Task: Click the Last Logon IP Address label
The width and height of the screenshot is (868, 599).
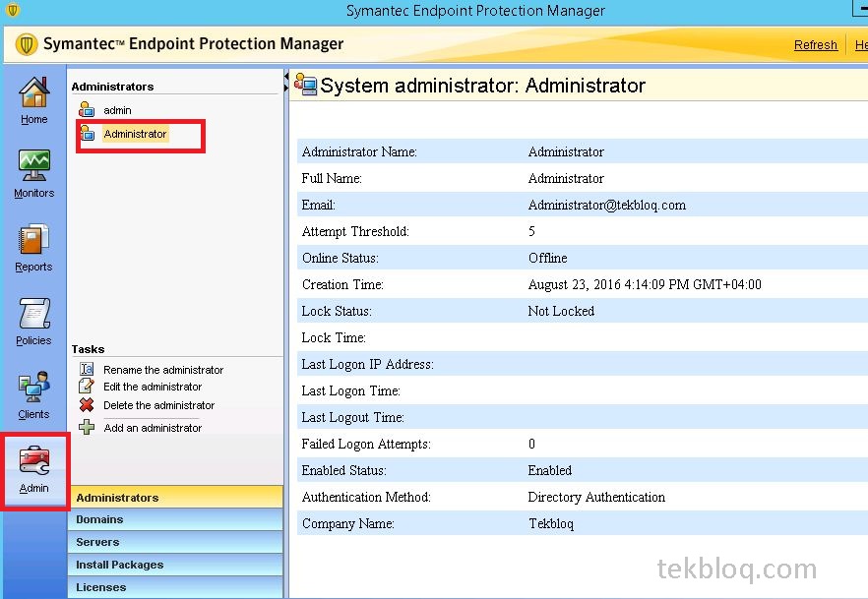Action: (368, 365)
